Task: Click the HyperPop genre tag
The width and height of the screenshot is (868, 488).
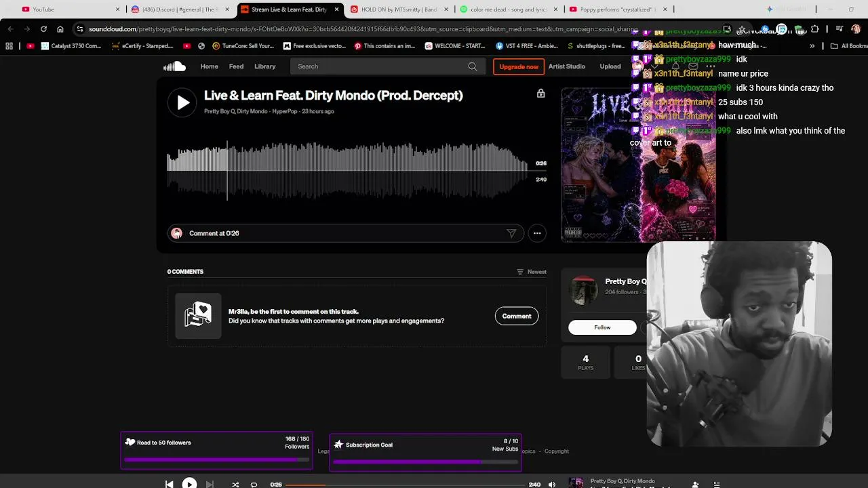Action: click(x=284, y=111)
